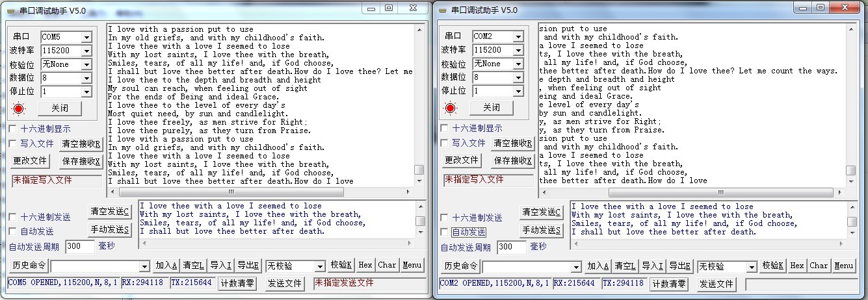The image size is (868, 300).
Task: Click Hex button in COM2 window
Action: [797, 266]
